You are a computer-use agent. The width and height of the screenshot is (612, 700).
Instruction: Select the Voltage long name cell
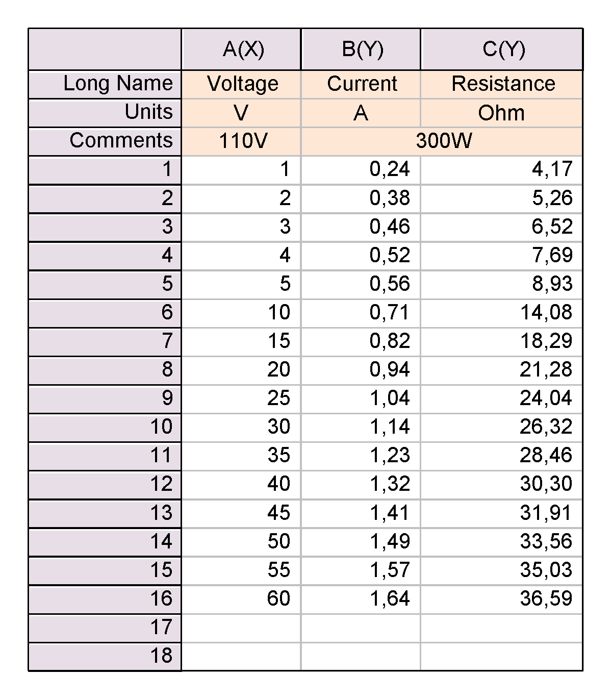point(241,85)
